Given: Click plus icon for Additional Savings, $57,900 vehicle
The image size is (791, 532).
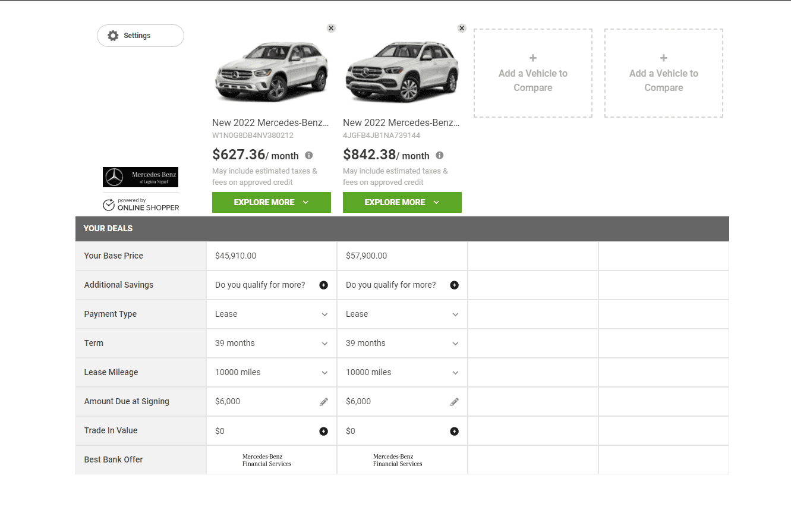Looking at the screenshot, I should coord(455,285).
